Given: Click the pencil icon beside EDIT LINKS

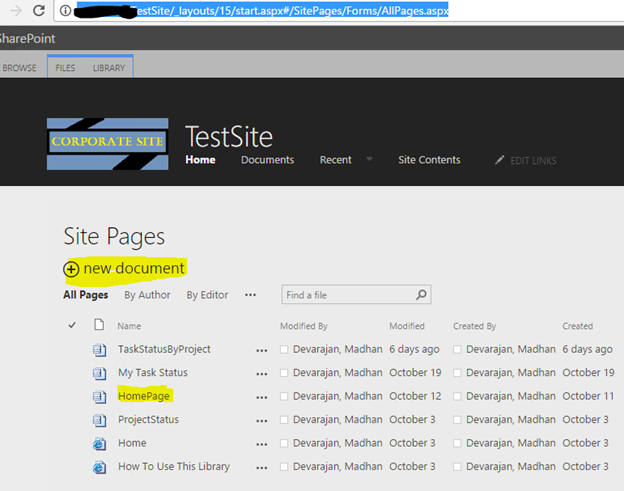Looking at the screenshot, I should point(499,160).
